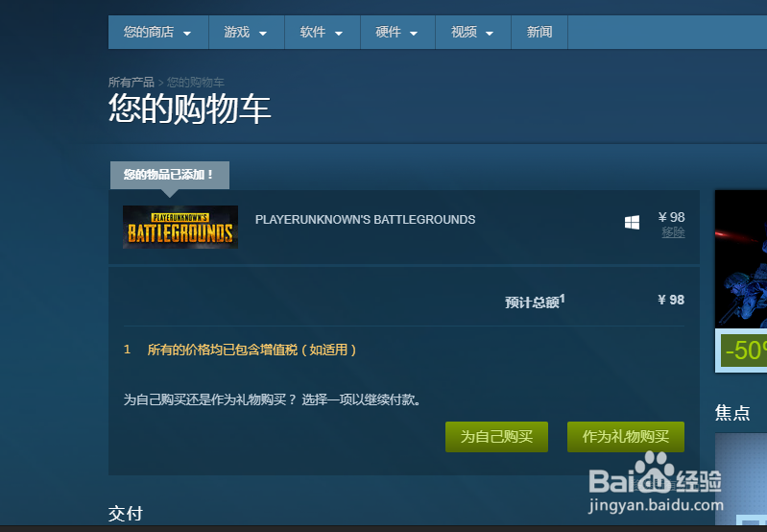Open PLAYERUNKNOWN'S BATTLEGROUNDS title link
This screenshot has height=532, width=767.
[365, 220]
